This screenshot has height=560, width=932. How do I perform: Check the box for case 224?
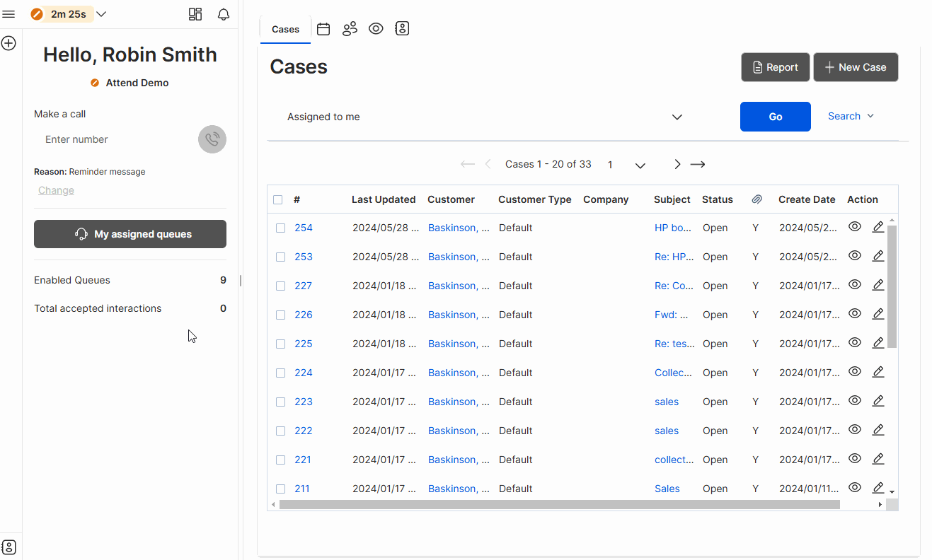pos(280,373)
